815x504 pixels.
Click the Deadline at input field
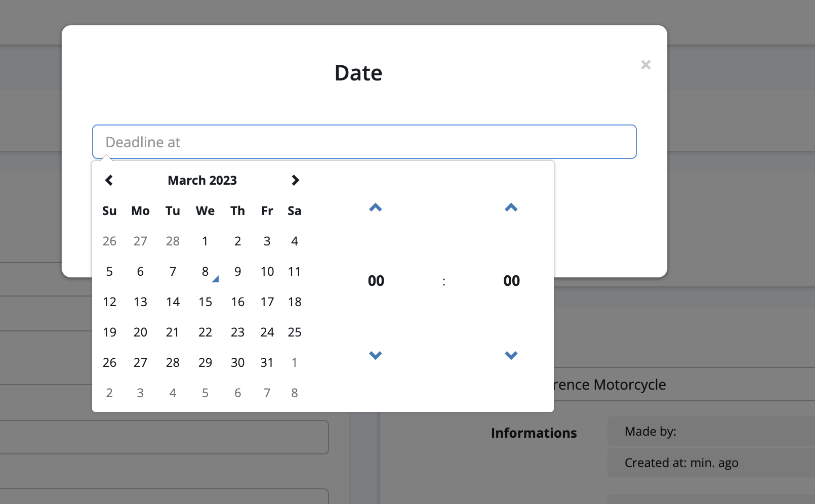pyautogui.click(x=364, y=142)
